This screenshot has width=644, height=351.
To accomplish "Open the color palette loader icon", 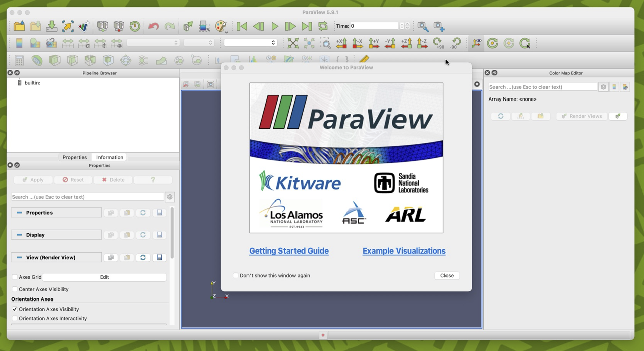I will [x=221, y=26].
